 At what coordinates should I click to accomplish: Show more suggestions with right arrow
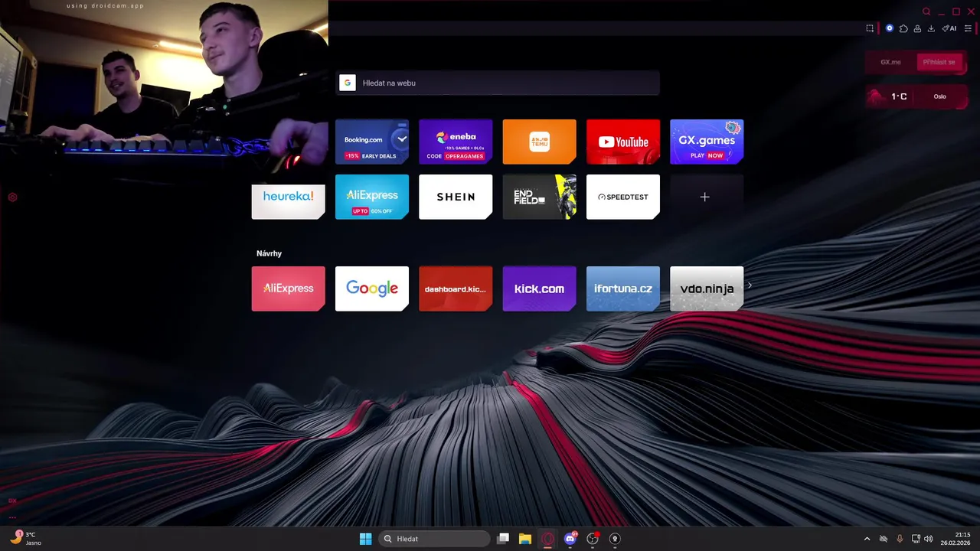[750, 285]
